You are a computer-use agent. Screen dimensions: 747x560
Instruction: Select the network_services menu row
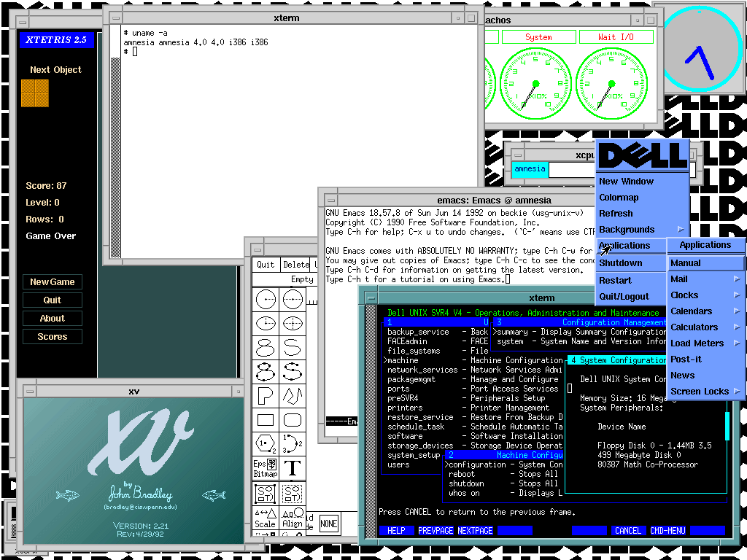click(474, 370)
